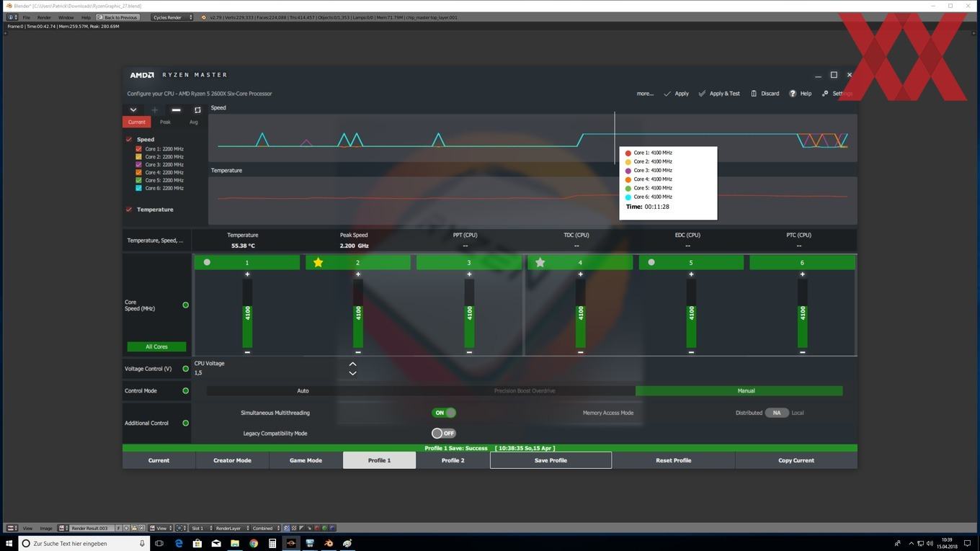Enable Legacy Compatibility Mode switch
The height and width of the screenshot is (551, 980).
pyautogui.click(x=444, y=434)
